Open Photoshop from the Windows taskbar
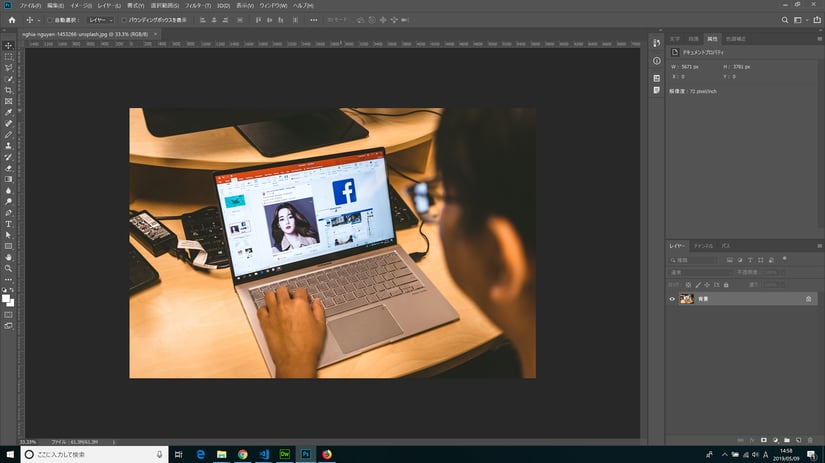The height and width of the screenshot is (463, 825). [305, 454]
